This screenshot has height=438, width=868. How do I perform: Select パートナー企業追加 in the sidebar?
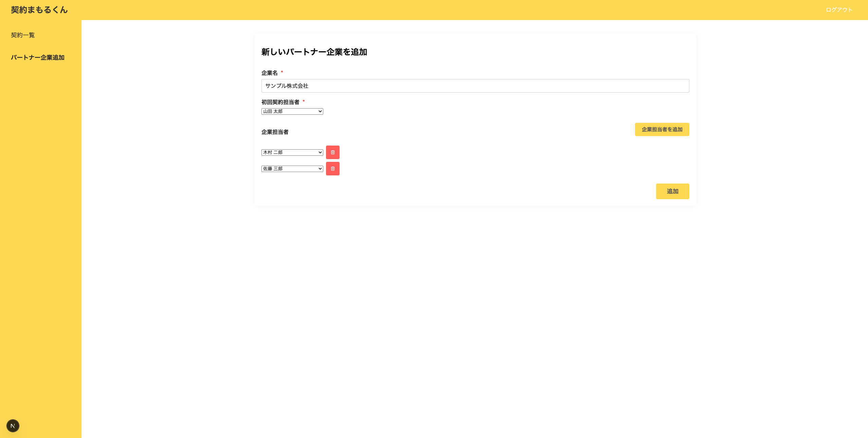(x=38, y=58)
